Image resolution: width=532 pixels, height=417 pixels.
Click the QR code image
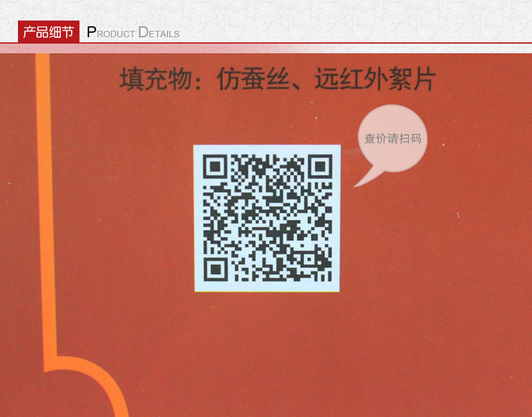click(267, 218)
